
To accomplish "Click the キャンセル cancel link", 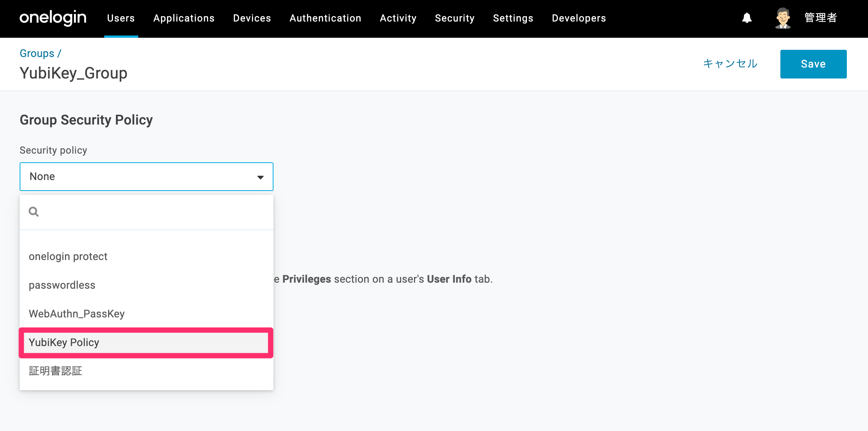I will pyautogui.click(x=730, y=63).
